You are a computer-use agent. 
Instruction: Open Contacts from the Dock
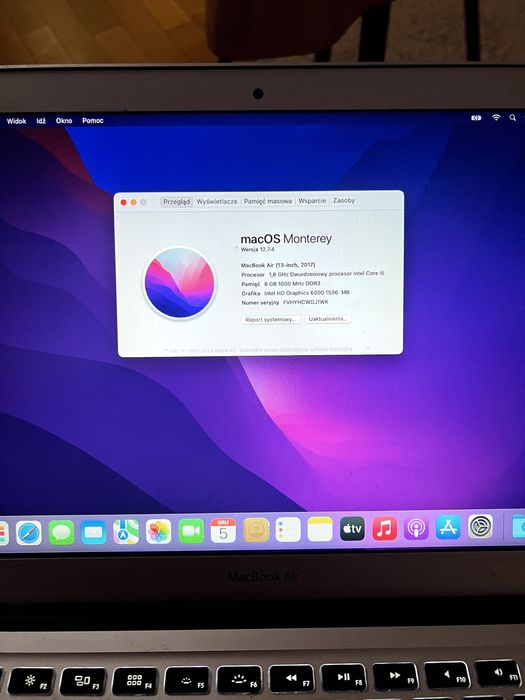[256, 530]
